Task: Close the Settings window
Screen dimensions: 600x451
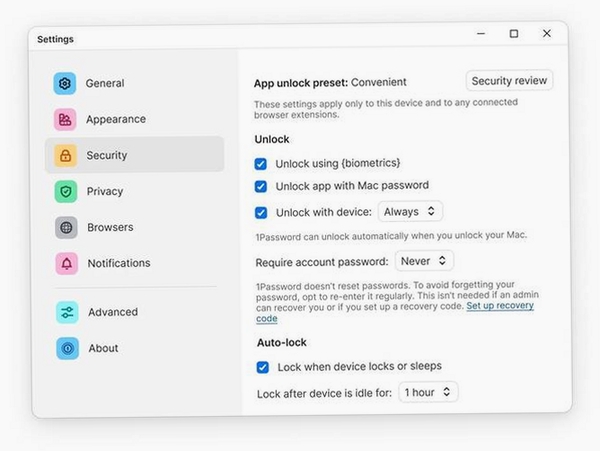Action: [x=547, y=33]
